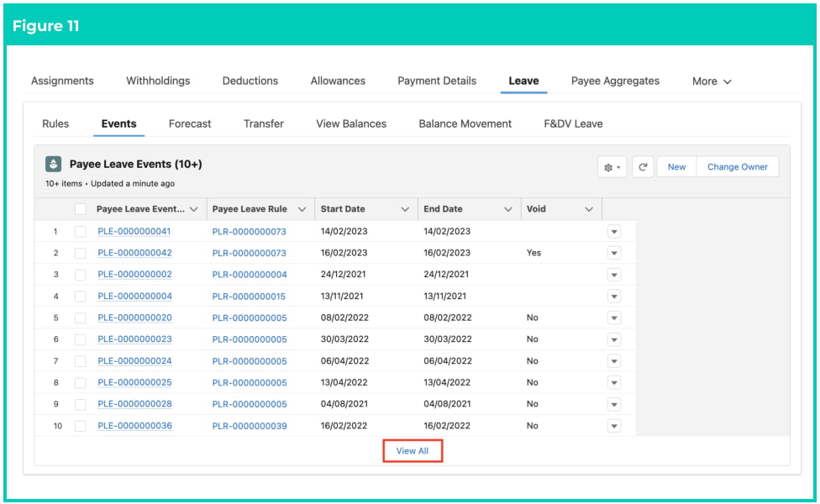Select checkbox for PLE-0000000002 row

[80, 275]
